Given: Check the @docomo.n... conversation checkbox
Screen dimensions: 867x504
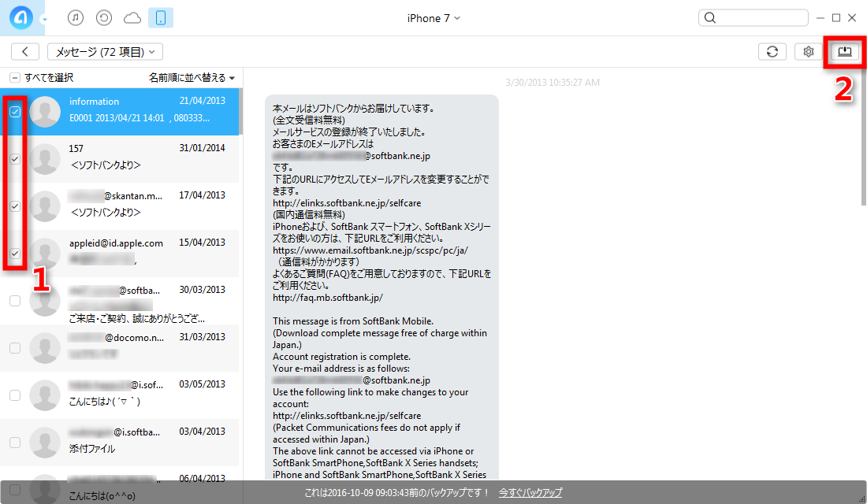Looking at the screenshot, I should [15, 348].
